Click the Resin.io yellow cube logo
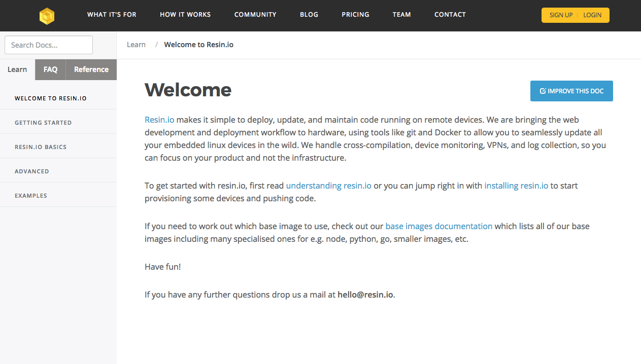Viewport: 641px width, 364px height. coord(47,16)
